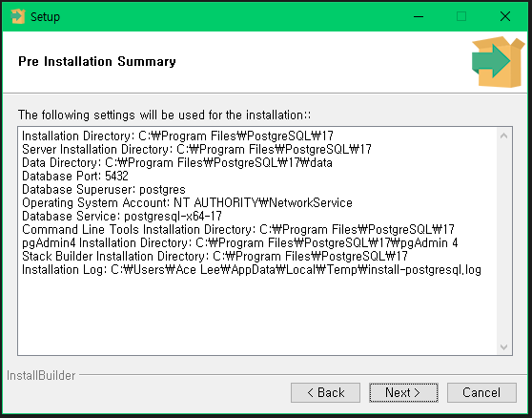Click the 'Data Directory' line
The height and width of the screenshot is (418, 532).
click(x=177, y=162)
